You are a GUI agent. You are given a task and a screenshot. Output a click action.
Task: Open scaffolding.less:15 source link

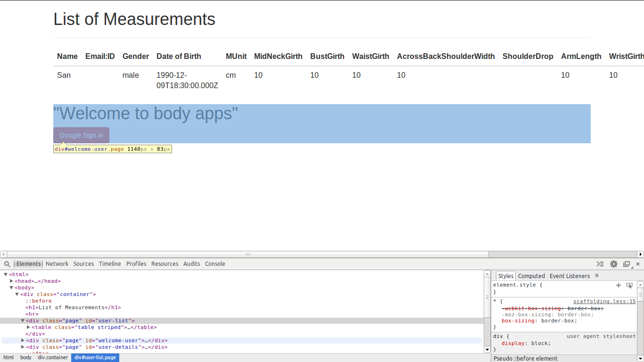tap(604, 301)
